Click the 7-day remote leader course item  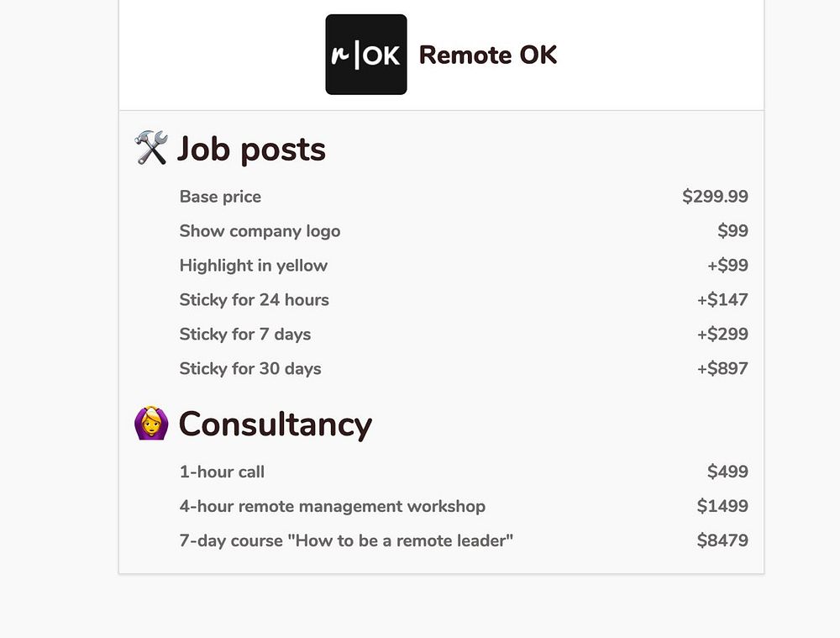(346, 541)
